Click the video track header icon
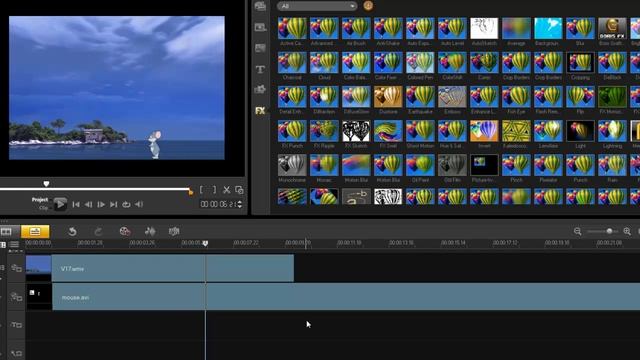640x360 pixels. coord(16,268)
